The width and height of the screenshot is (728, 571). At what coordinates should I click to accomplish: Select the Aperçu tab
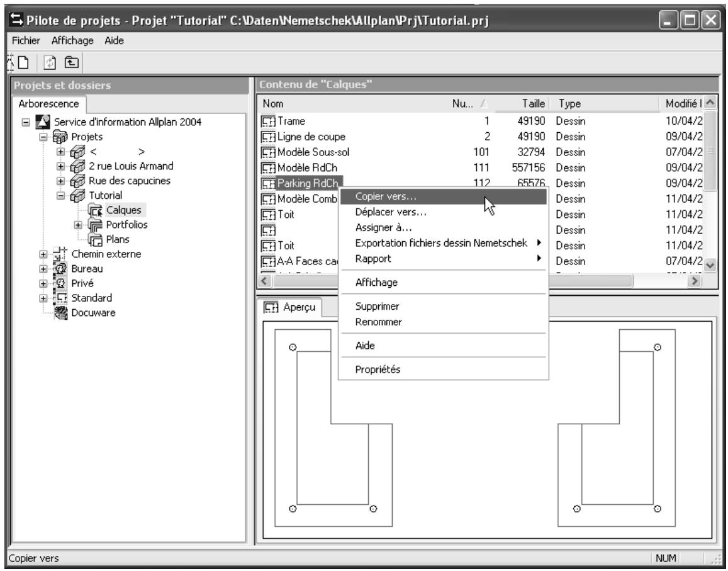point(291,307)
